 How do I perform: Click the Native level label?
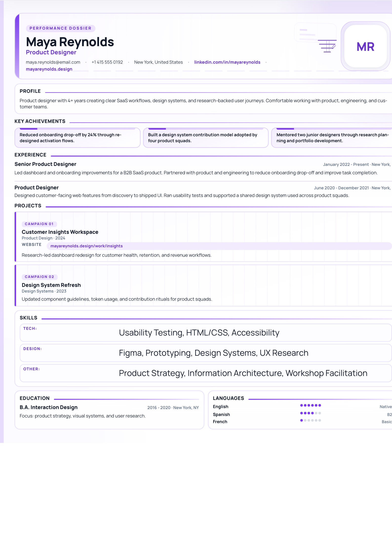pyautogui.click(x=386, y=407)
